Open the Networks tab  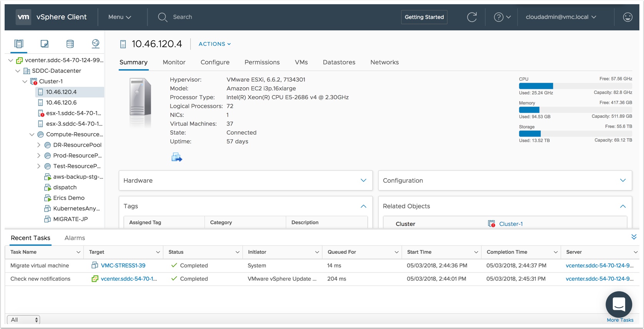click(384, 62)
